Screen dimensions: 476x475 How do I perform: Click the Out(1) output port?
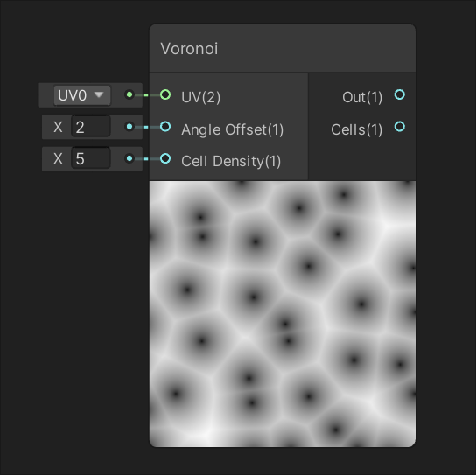click(x=400, y=94)
